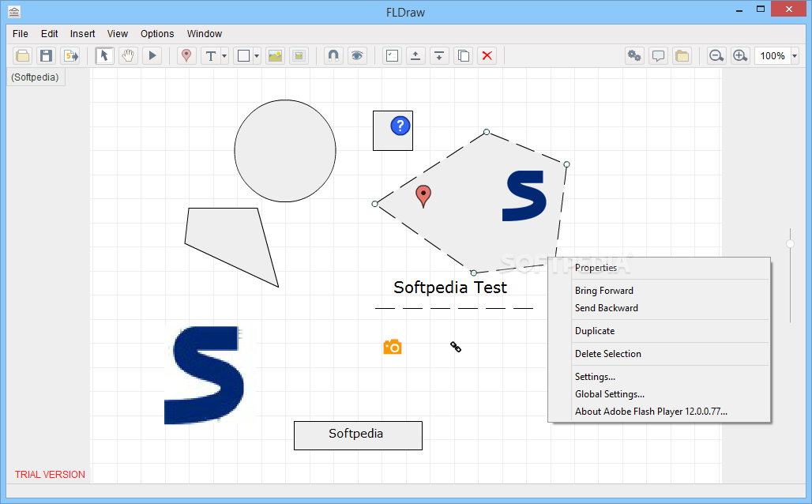The height and width of the screenshot is (504, 812).
Task: Select the map pin marker tool
Action: click(x=186, y=55)
